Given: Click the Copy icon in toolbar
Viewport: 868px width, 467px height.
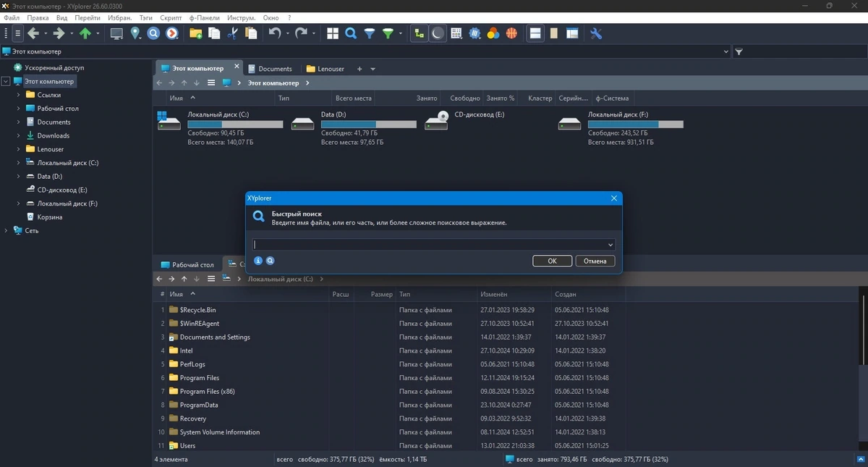Looking at the screenshot, I should [x=214, y=33].
